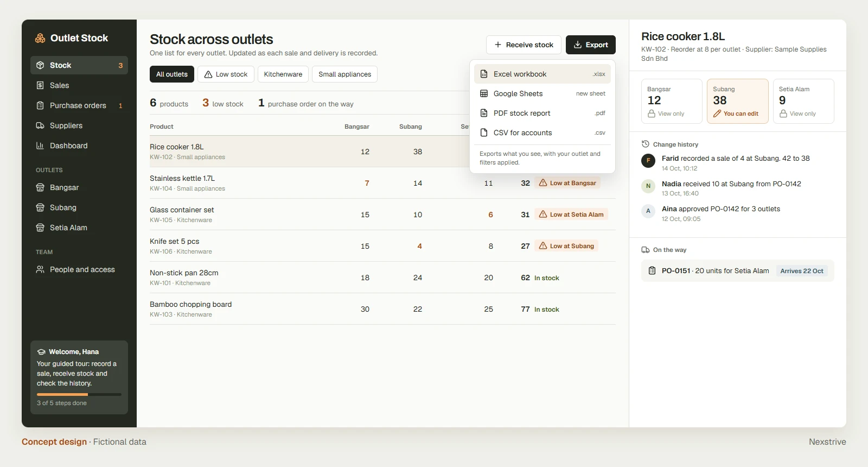Click the lock icon on Setia Alam card
The width and height of the screenshot is (868, 467).
pos(783,113)
